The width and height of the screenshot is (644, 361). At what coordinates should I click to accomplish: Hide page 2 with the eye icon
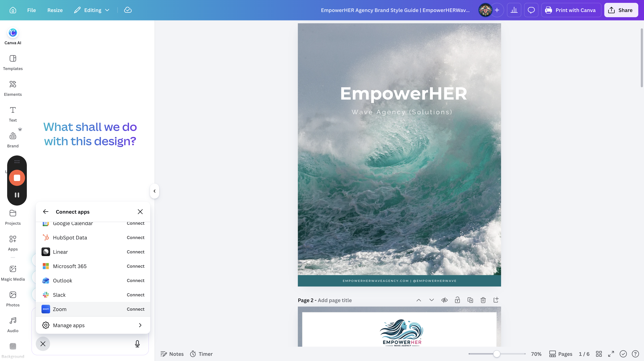coord(444,300)
